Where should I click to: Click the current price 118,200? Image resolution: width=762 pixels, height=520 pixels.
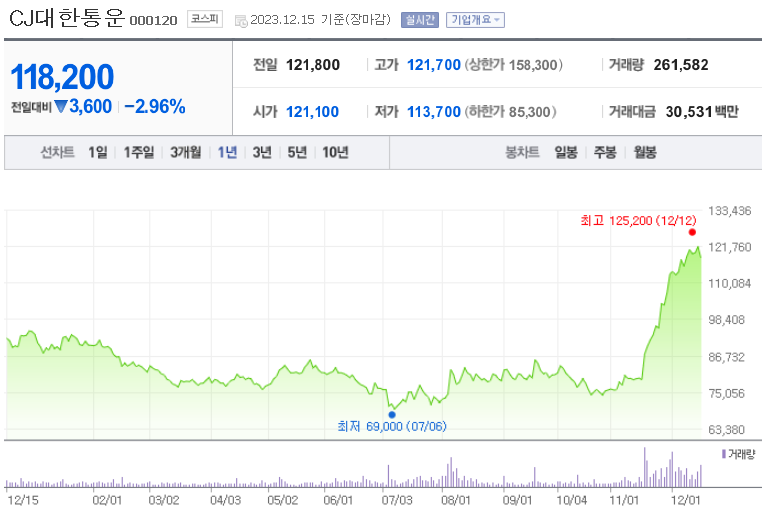[x=62, y=77]
